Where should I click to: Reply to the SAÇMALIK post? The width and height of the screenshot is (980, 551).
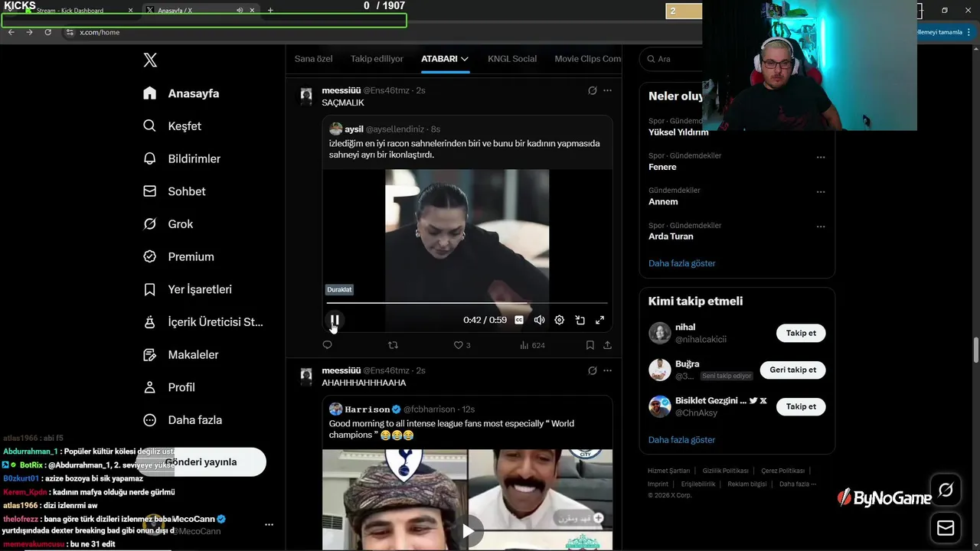pos(327,345)
